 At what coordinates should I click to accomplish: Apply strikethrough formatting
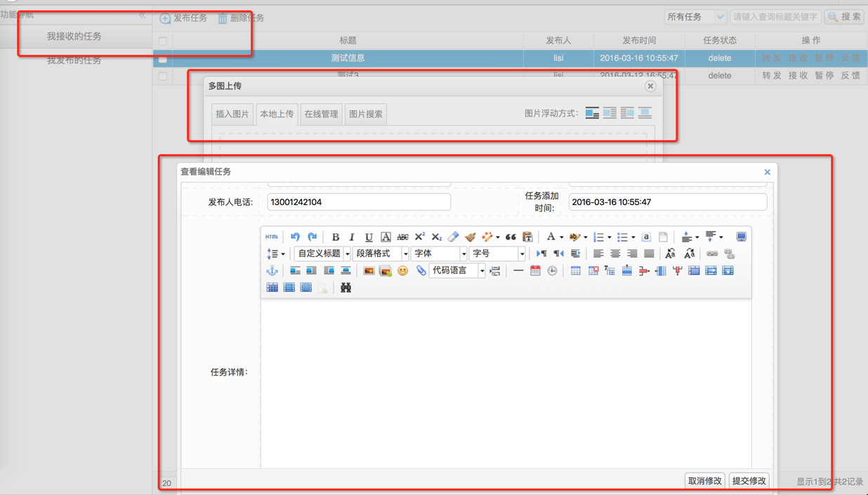402,237
